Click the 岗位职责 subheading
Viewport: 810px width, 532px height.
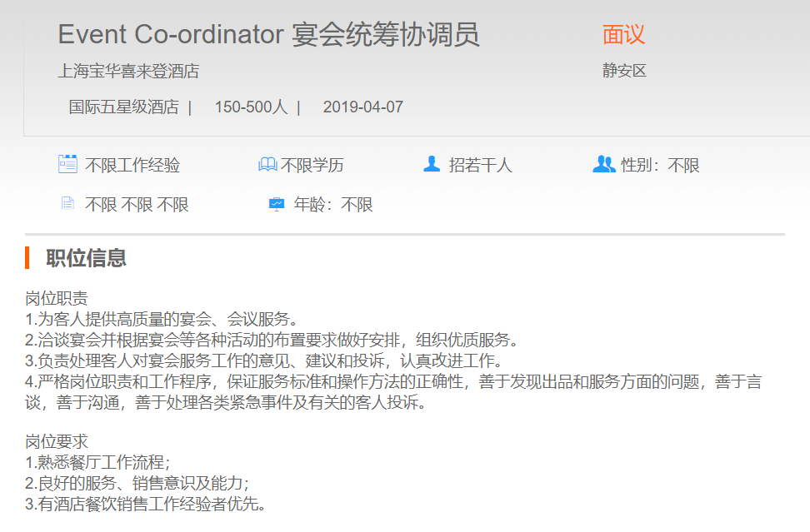click(x=57, y=299)
